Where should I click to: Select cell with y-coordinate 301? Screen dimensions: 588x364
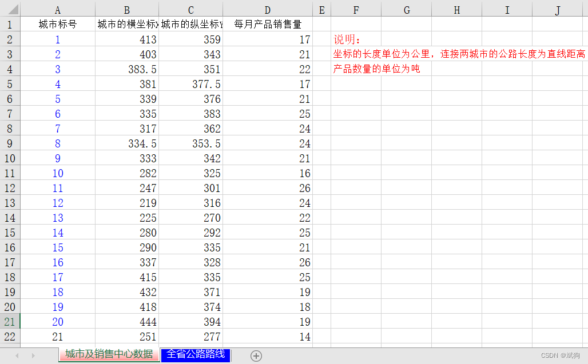[191, 188]
